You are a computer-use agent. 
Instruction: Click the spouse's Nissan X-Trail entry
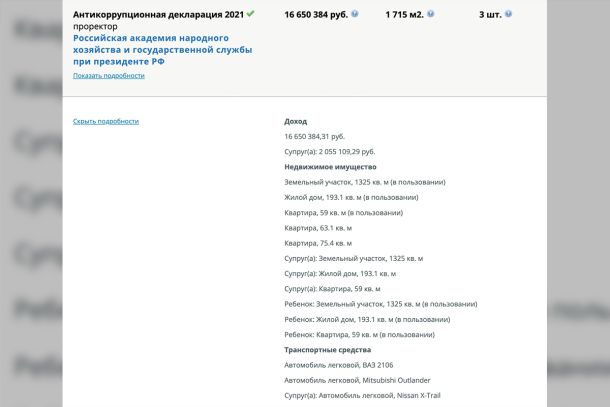(x=362, y=396)
